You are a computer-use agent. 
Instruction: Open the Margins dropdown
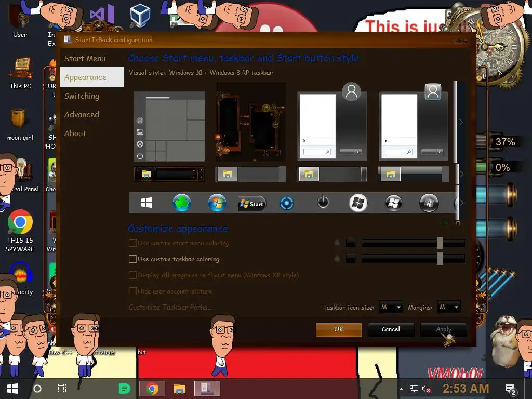[448, 308]
